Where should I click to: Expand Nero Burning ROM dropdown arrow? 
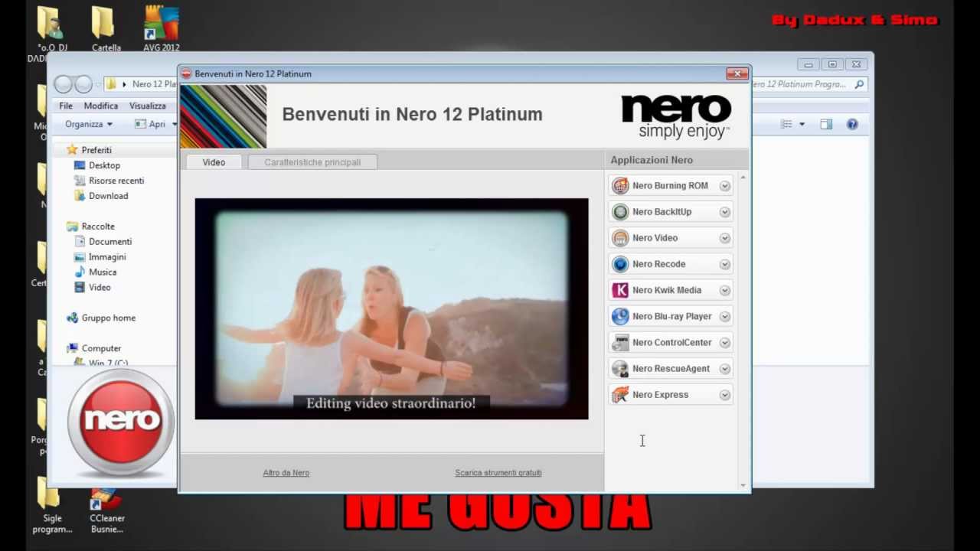724,186
